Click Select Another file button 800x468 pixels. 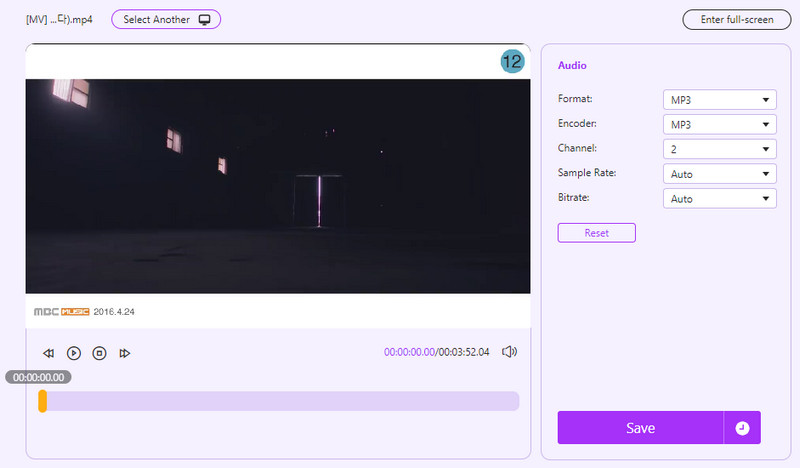click(x=166, y=19)
